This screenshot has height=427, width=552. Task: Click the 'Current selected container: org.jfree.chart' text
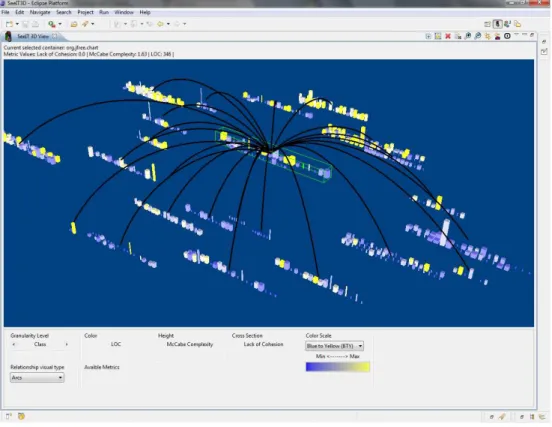(x=51, y=48)
